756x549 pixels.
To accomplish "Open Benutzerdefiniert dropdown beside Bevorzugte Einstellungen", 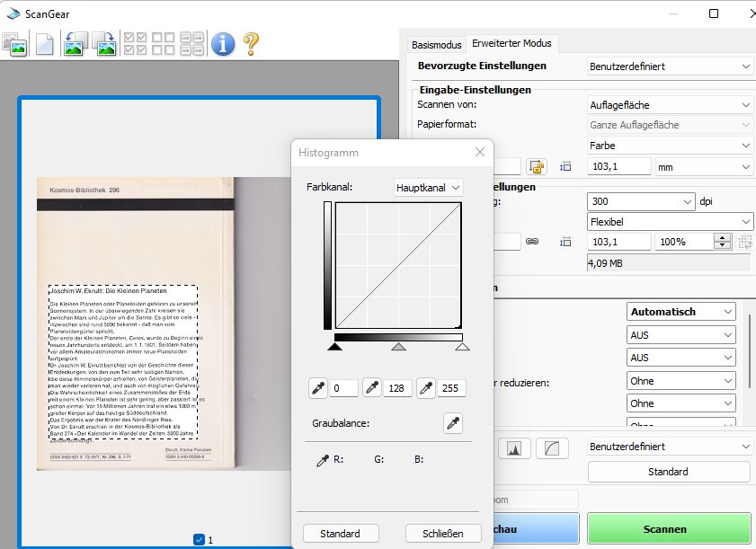I will (669, 66).
